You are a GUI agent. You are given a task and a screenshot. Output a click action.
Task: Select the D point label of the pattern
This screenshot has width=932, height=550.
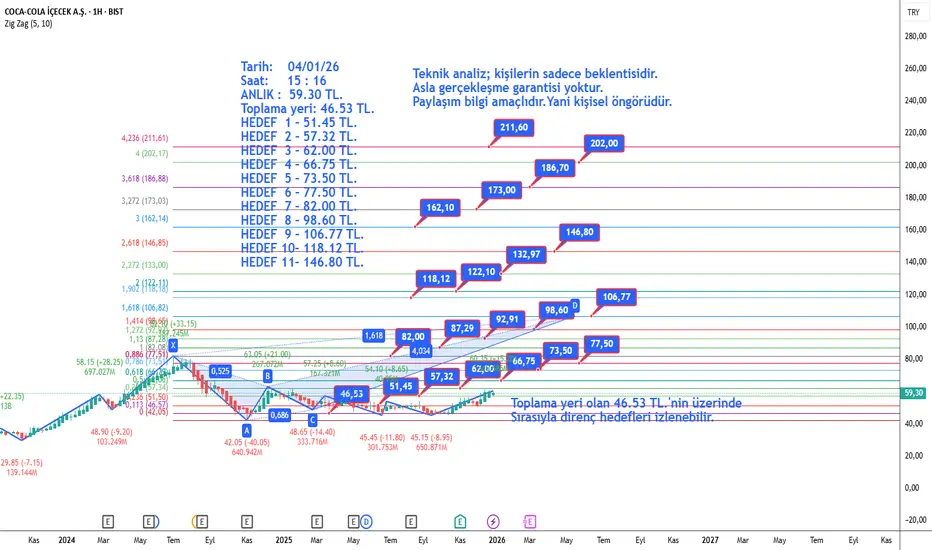click(x=575, y=306)
